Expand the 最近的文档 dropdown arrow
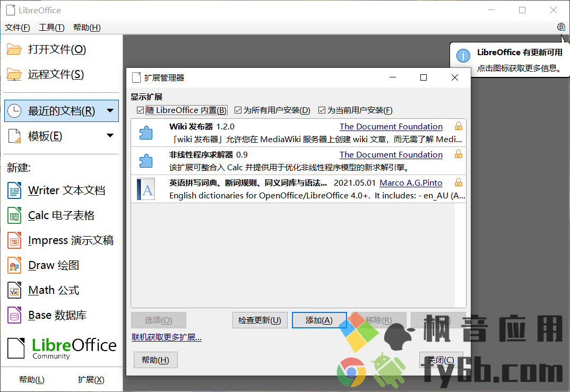 (110, 110)
